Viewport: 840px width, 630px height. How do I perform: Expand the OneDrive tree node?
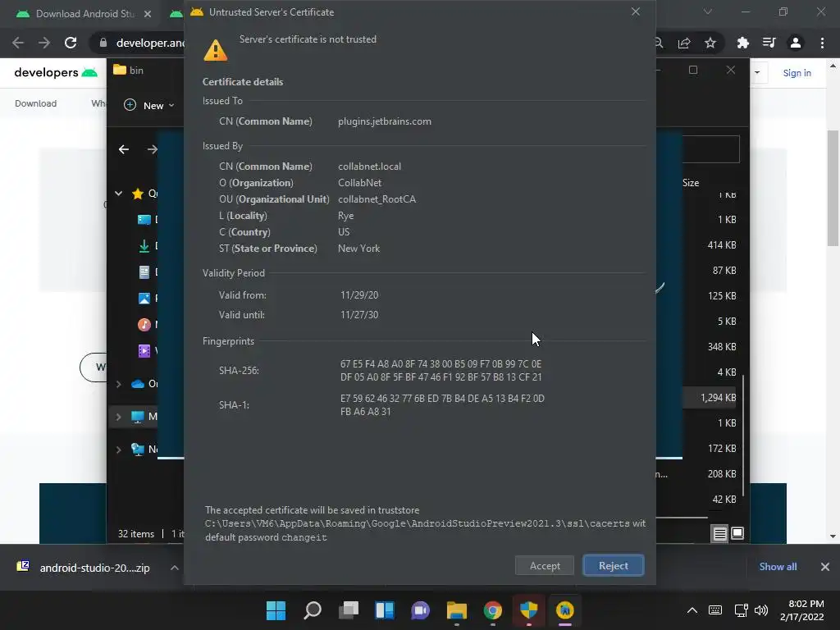(118, 384)
